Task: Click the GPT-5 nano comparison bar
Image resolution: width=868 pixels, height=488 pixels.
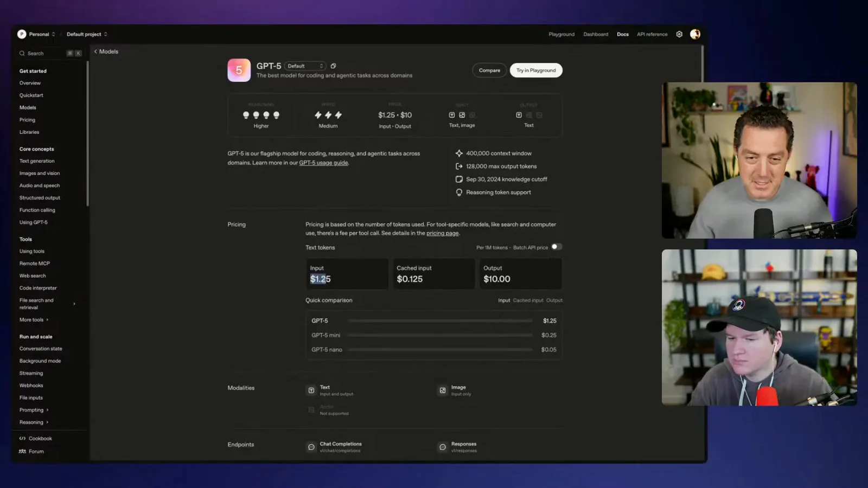Action: point(440,350)
